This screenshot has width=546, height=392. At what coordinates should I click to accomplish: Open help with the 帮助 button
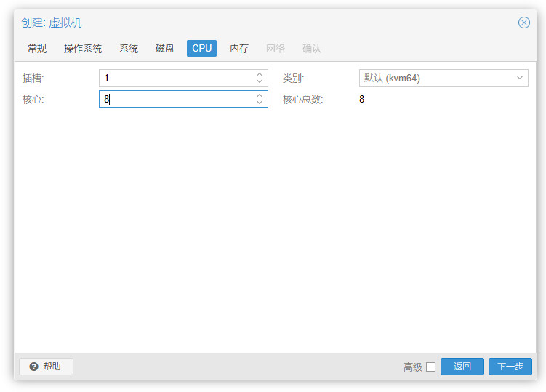[46, 367]
